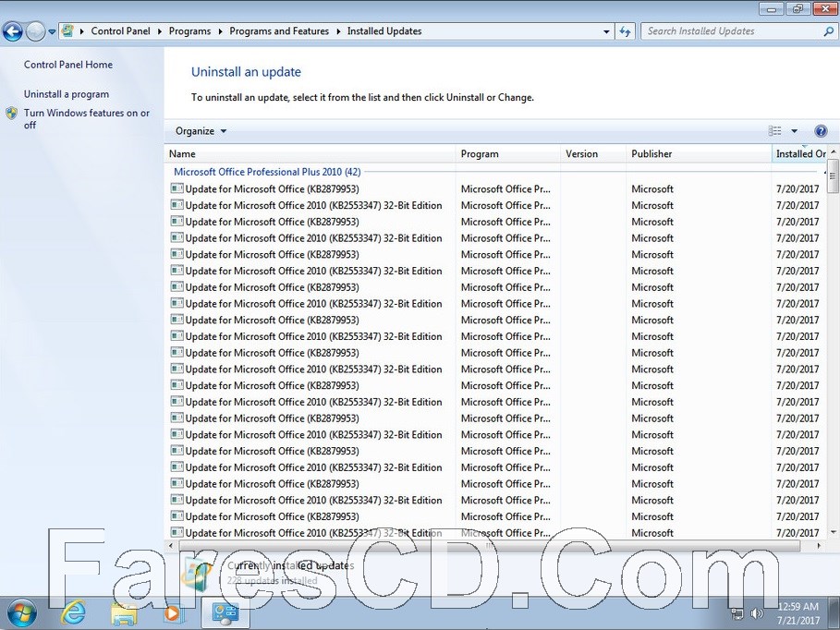This screenshot has height=630, width=840.
Task: Expand breadcrumb arrow before Control Panel
Action: [x=82, y=31]
